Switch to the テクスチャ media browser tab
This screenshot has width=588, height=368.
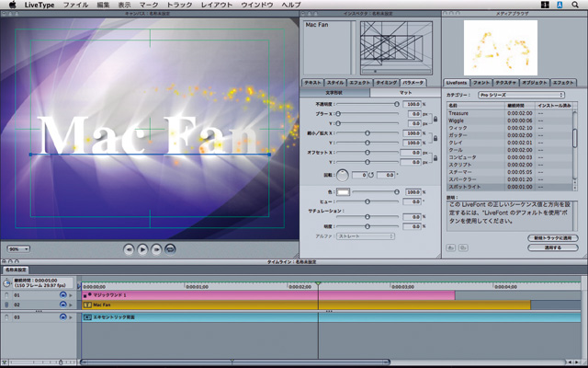tap(505, 83)
